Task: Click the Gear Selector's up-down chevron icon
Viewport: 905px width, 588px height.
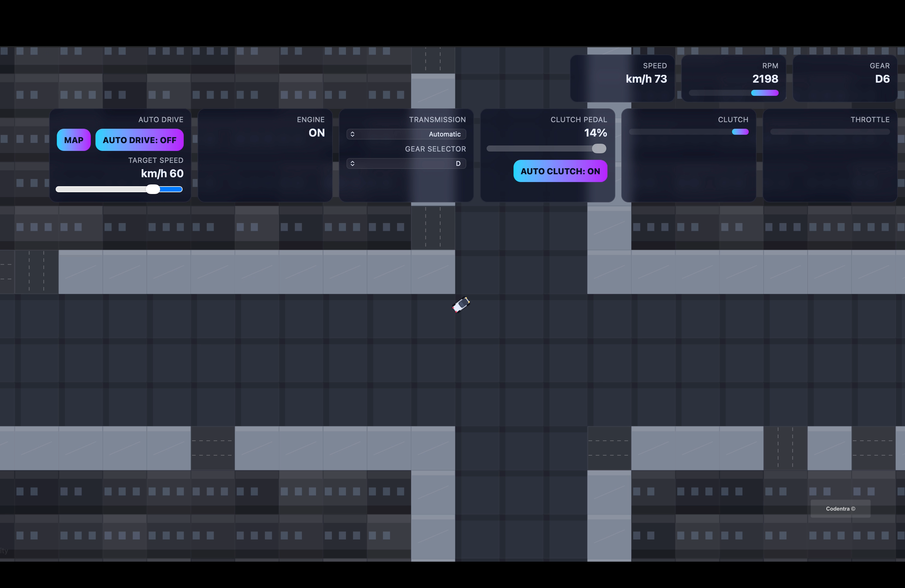Action: click(x=353, y=163)
